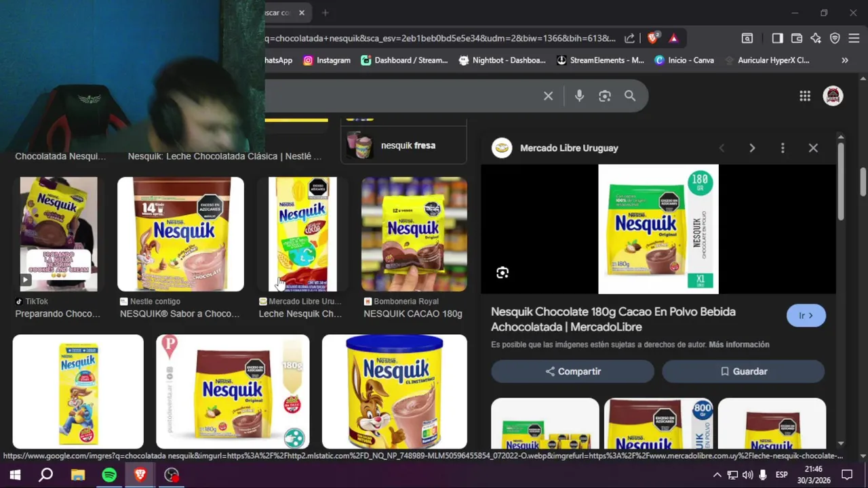Viewport: 868px width, 488px height.
Task: Open clock and date in taskbar
Action: pos(813,475)
